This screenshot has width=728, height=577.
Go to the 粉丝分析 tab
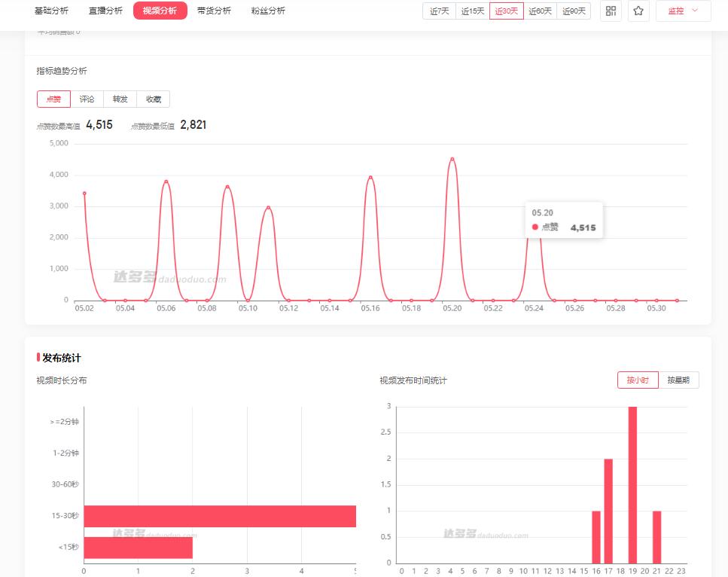[268, 11]
